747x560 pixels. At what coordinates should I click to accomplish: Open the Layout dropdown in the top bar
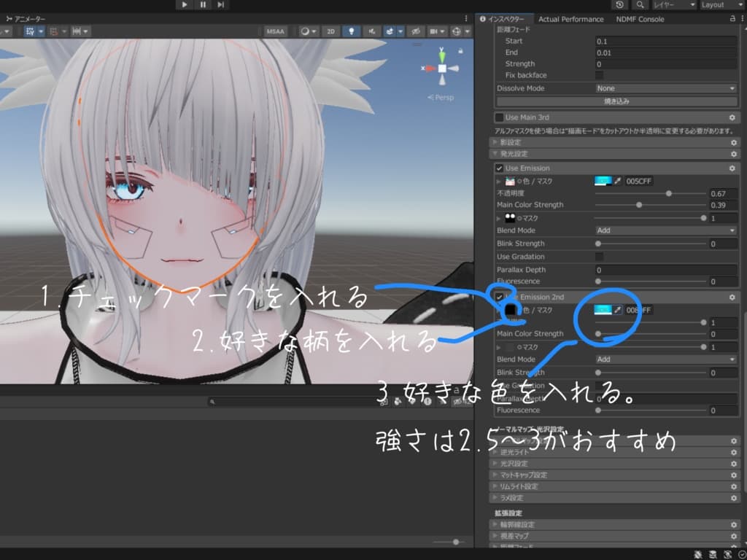(717, 5)
